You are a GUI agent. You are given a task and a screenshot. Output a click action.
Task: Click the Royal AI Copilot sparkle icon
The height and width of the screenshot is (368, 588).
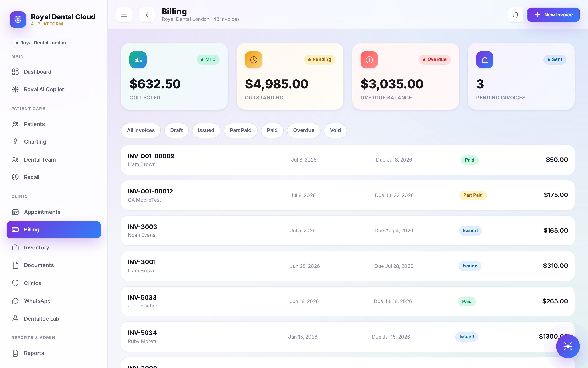pyautogui.click(x=15, y=89)
